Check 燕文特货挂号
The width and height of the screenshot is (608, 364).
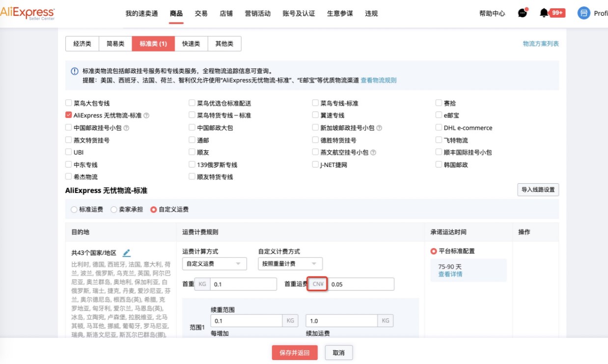click(x=69, y=140)
